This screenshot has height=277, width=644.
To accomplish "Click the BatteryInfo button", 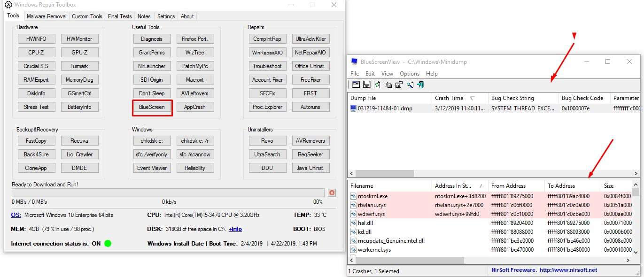I will point(79,107).
